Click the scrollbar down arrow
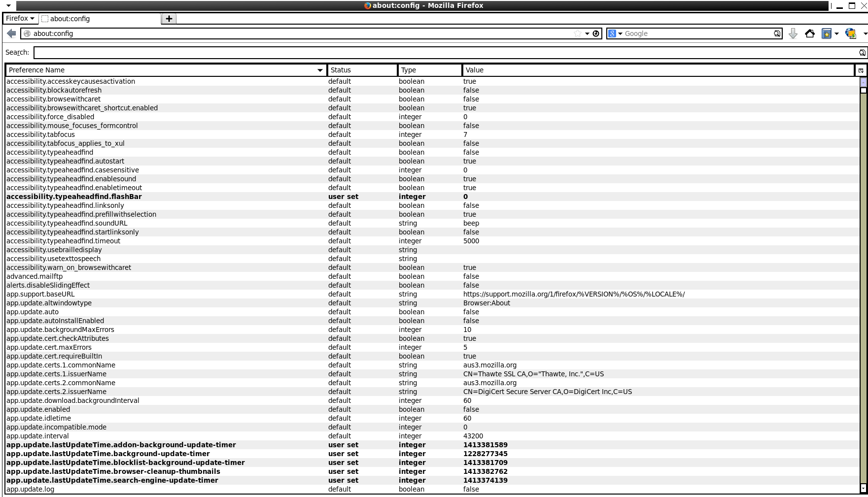This screenshot has width=868, height=497. pyautogui.click(x=863, y=488)
